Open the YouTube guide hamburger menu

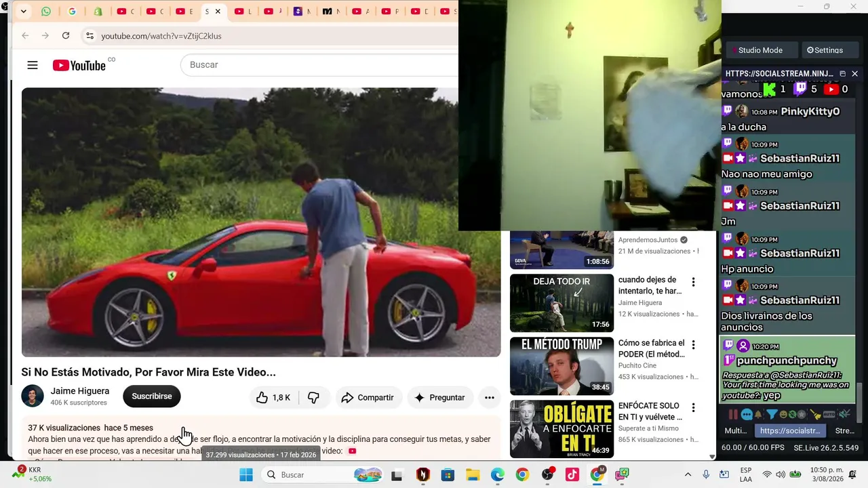[33, 65]
